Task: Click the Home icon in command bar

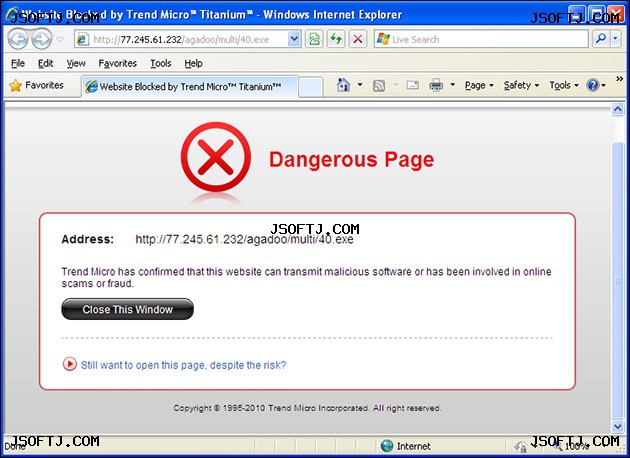Action: (x=343, y=85)
